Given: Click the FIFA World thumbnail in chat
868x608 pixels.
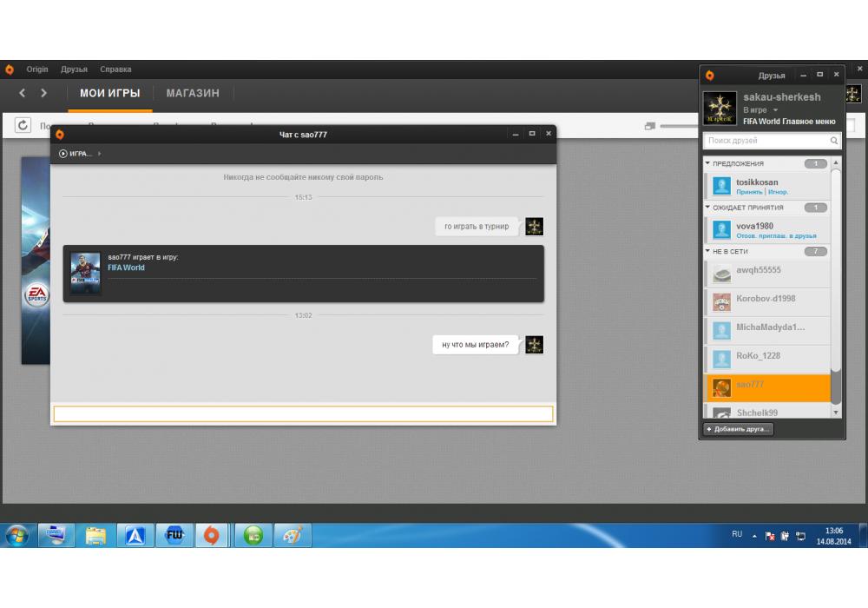Looking at the screenshot, I should pyautogui.click(x=86, y=273).
